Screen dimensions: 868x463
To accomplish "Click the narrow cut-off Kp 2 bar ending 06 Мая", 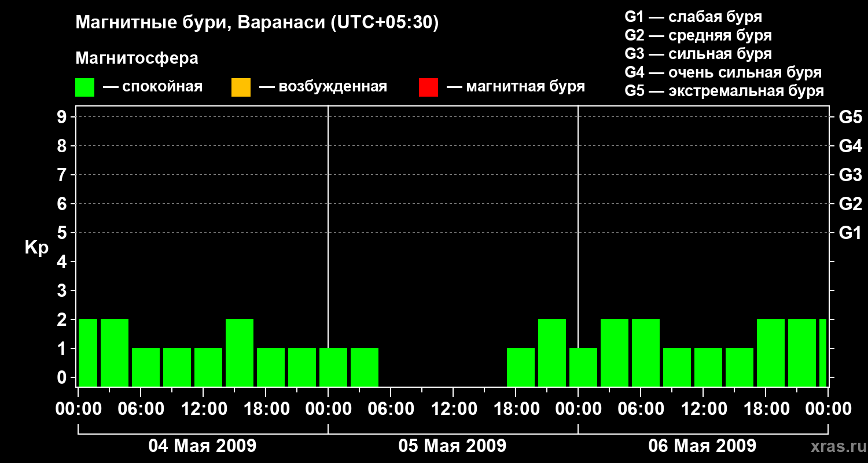I will pos(823,352).
